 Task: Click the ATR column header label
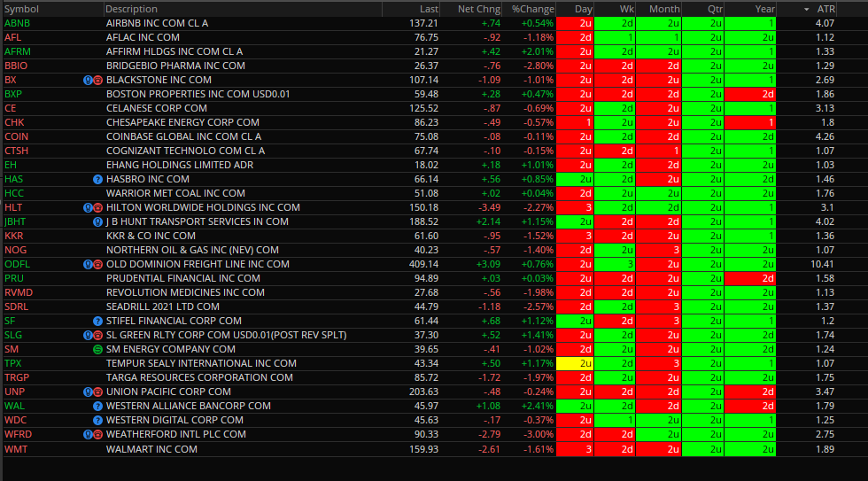click(825, 9)
